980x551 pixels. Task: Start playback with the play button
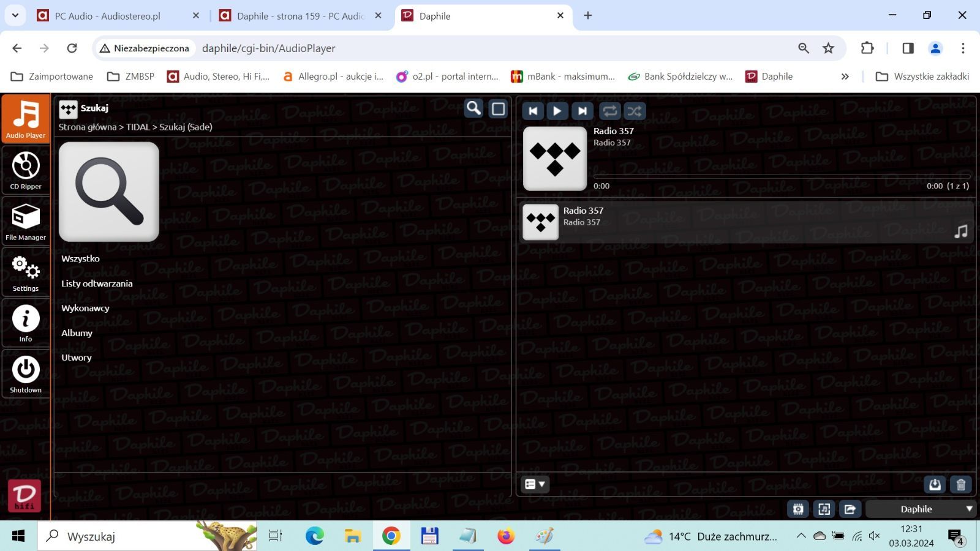click(x=557, y=111)
